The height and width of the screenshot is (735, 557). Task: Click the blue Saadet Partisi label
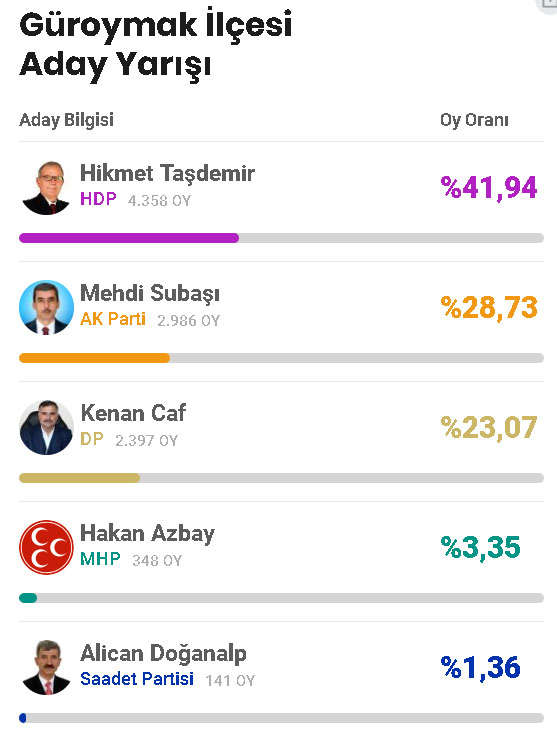[x=136, y=679]
